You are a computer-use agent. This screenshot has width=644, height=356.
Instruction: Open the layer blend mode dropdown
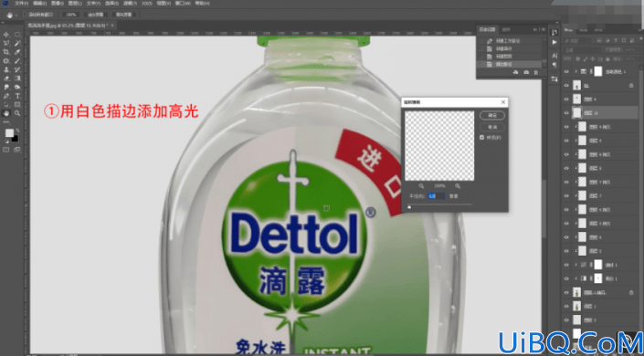583,50
